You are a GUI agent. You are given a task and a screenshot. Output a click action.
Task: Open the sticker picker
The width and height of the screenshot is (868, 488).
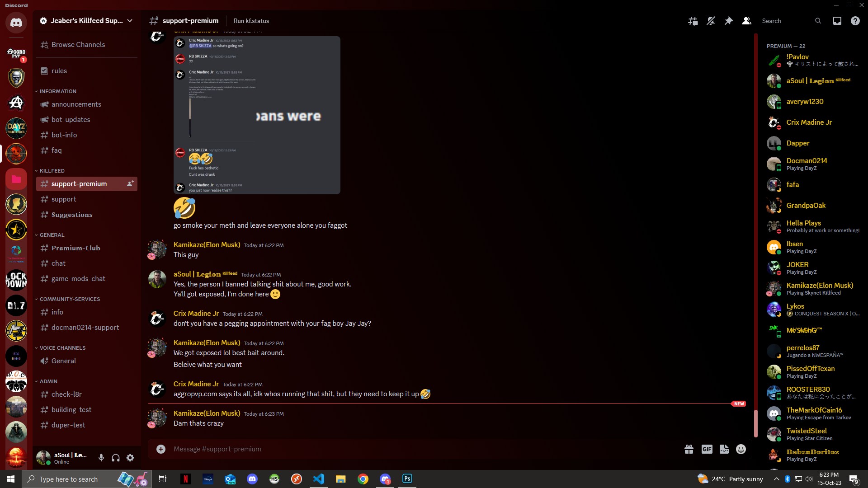pyautogui.click(x=724, y=449)
